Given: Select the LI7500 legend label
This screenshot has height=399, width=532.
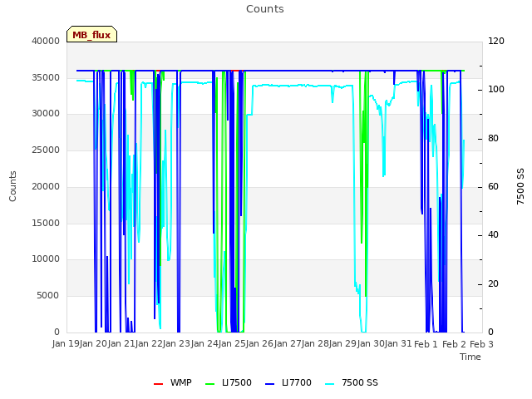Looking at the screenshot, I should [x=237, y=382].
